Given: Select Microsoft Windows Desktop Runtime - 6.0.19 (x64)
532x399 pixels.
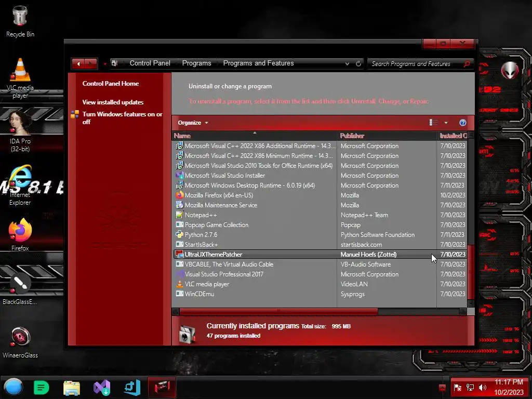Looking at the screenshot, I should [x=320, y=185].
